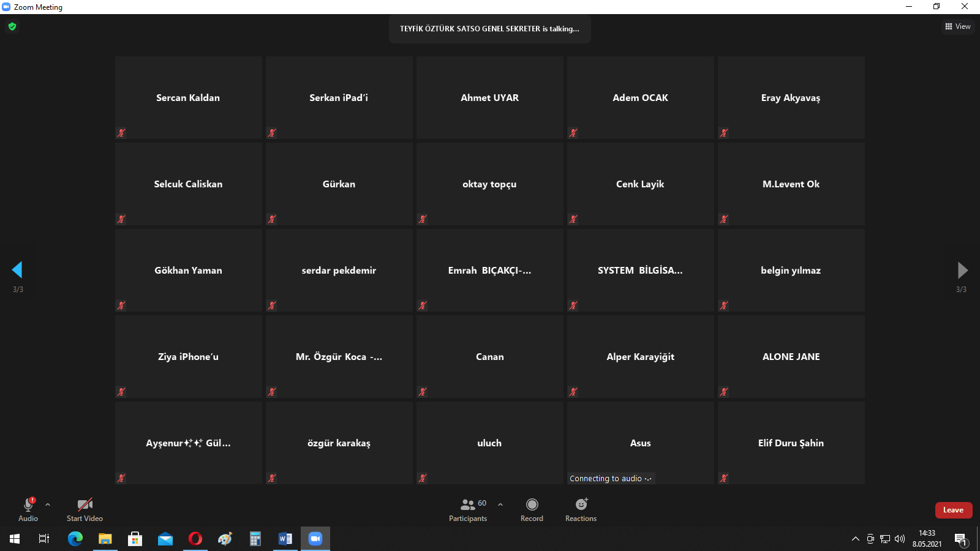Launch the Opera browser from taskbar
Viewport: 980px width, 551px height.
[x=195, y=539]
